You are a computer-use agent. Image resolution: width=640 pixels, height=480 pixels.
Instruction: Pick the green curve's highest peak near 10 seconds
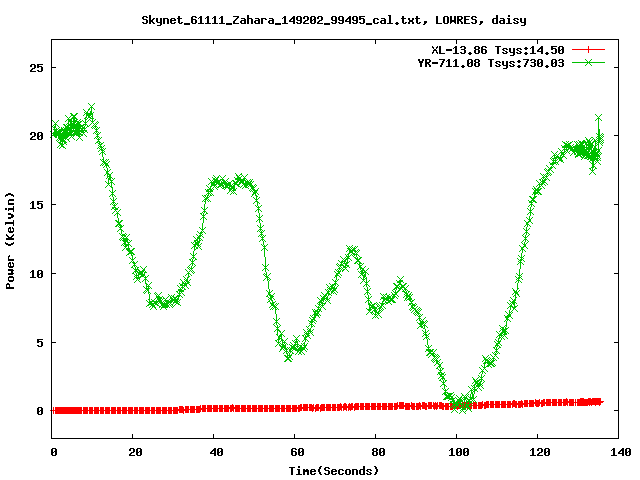point(90,109)
